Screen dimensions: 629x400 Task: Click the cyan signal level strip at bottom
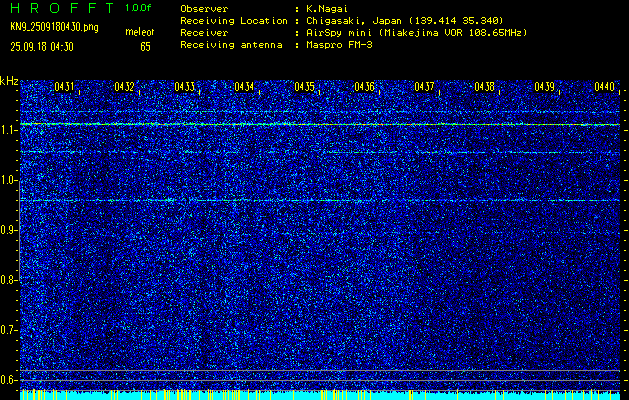pyautogui.click(x=320, y=395)
